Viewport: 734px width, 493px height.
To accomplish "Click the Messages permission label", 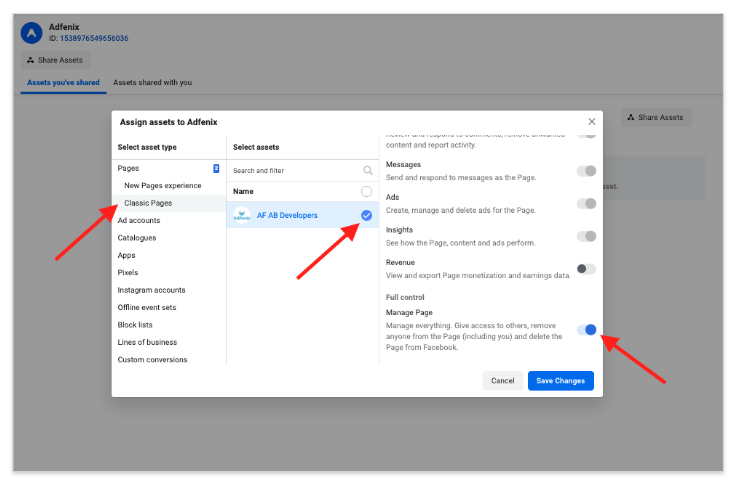I will tap(403, 164).
